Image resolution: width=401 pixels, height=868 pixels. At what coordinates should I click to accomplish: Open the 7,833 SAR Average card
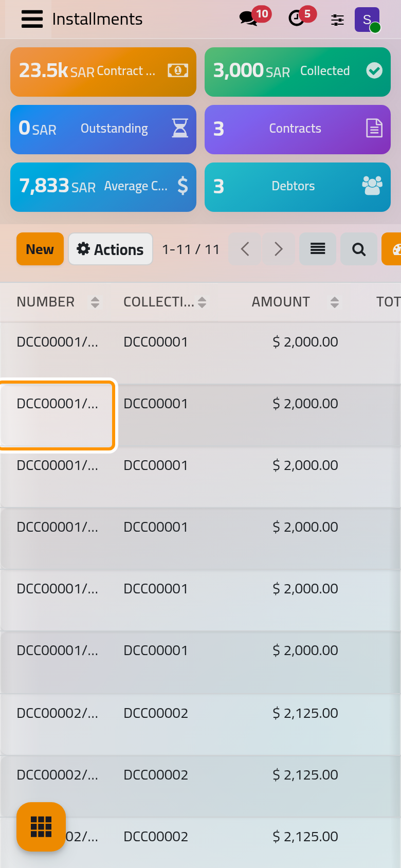[x=103, y=187]
